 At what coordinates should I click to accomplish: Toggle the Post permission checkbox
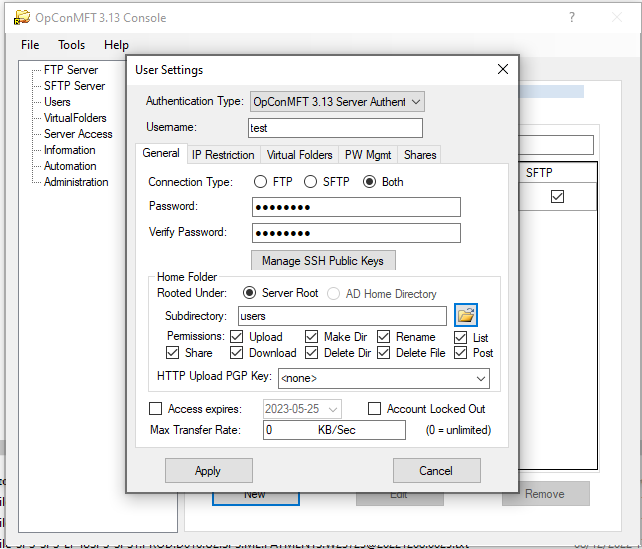pos(461,353)
